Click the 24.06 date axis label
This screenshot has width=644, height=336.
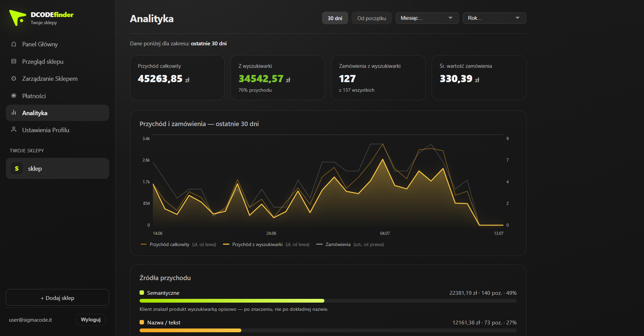[x=271, y=233]
